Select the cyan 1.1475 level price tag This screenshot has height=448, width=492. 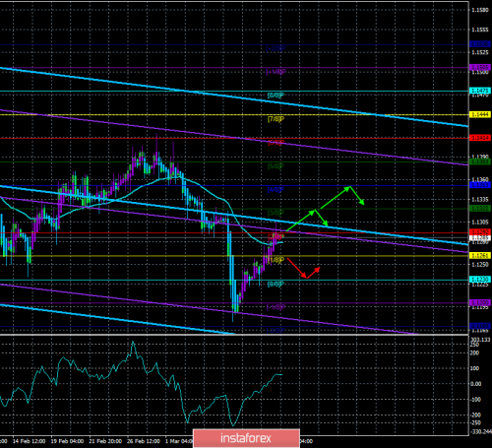pos(480,91)
